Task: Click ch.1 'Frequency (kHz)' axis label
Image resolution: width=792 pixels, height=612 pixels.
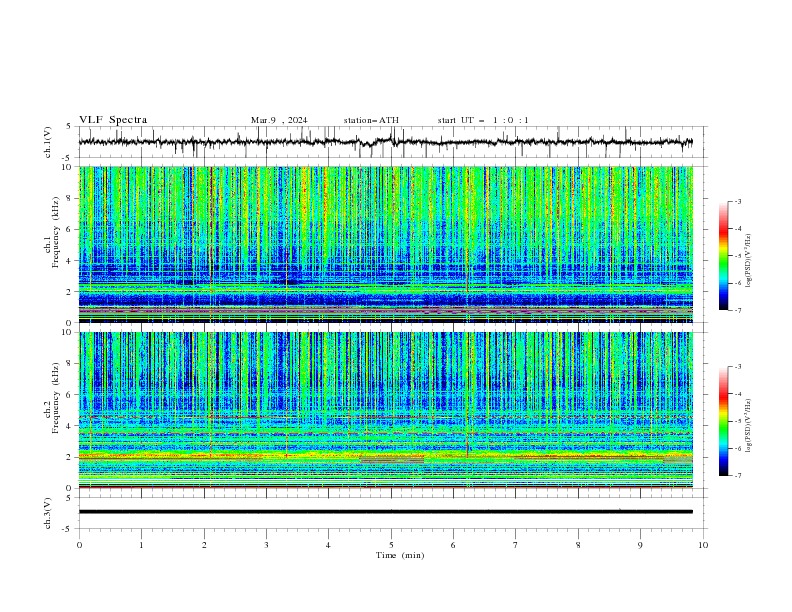Action: pos(56,232)
